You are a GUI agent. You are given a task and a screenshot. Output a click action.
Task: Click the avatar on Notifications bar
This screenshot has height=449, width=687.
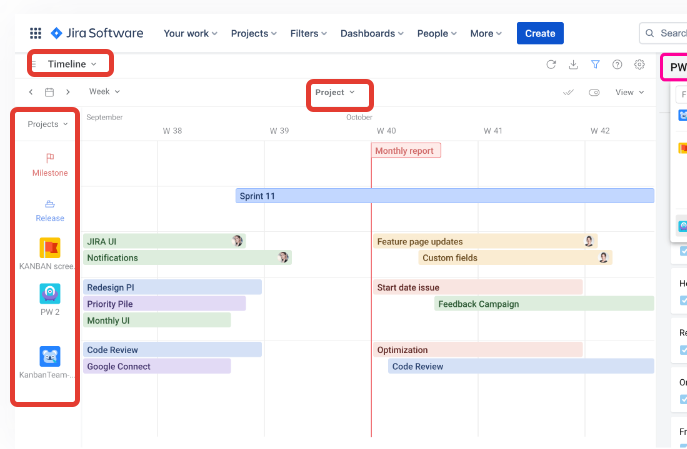pyautogui.click(x=283, y=257)
